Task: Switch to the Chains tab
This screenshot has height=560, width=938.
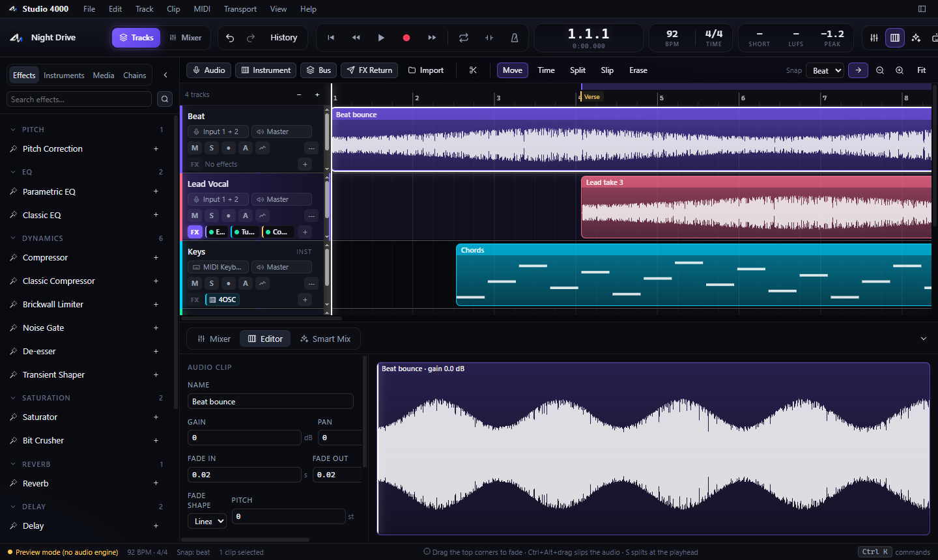Action: 135,76
